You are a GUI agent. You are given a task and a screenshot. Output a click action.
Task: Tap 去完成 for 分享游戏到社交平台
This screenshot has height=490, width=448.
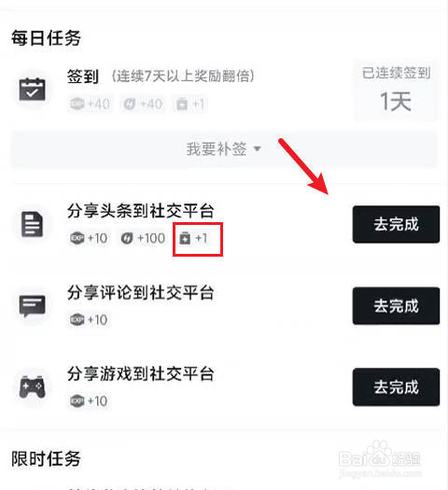[x=396, y=387]
